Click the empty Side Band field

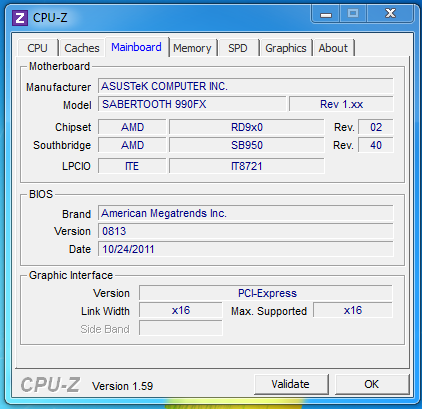coord(181,328)
